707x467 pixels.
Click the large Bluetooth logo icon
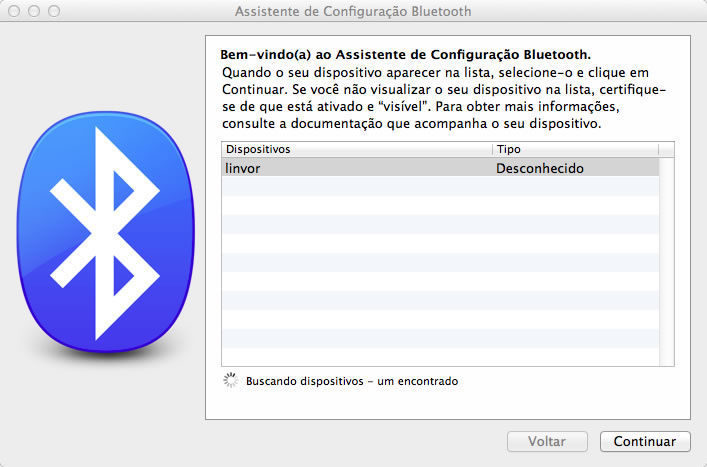pos(106,232)
